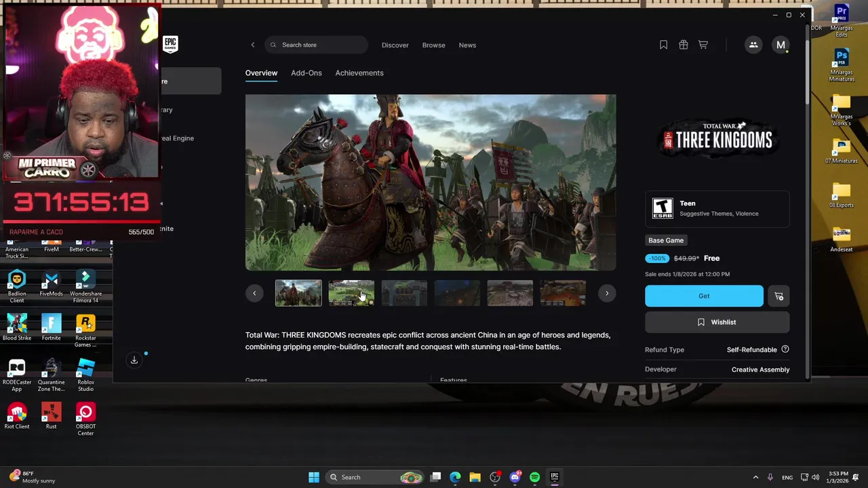Select the fifth screenshot thumbnail
Screen dimensions: 868x488
pos(510,293)
